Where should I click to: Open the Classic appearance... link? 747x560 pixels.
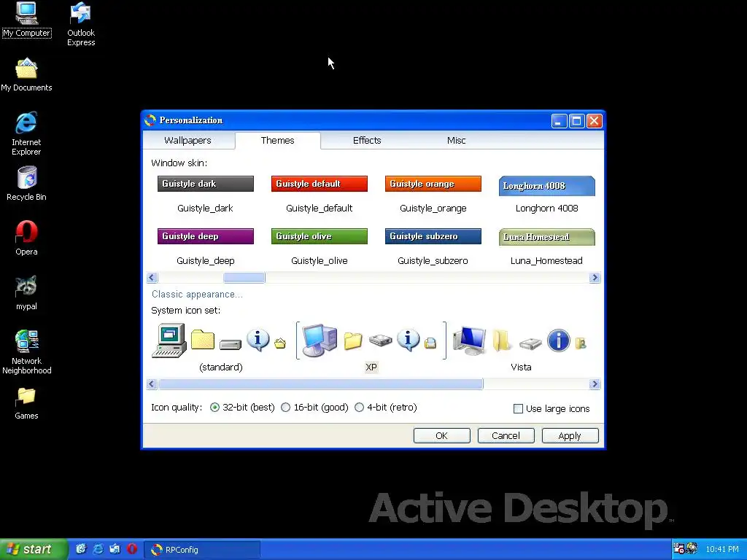pos(197,295)
